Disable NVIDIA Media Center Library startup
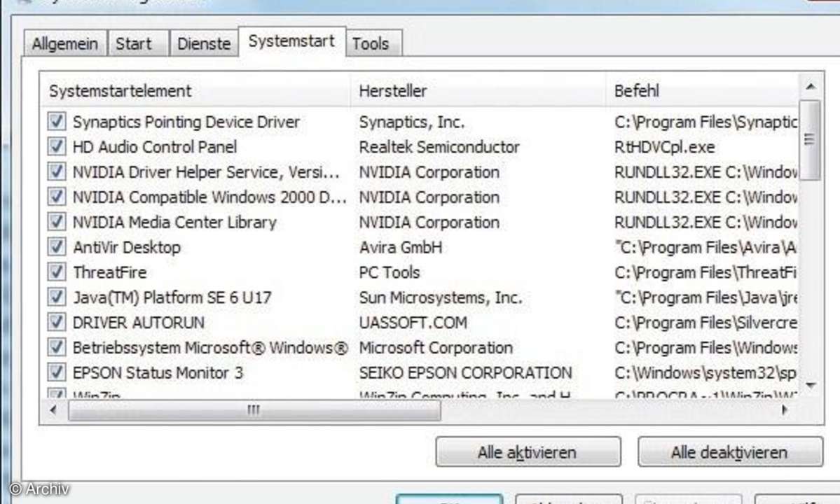 coord(57,221)
